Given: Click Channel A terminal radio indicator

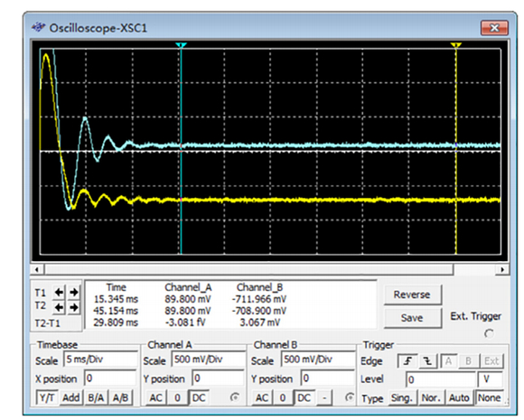Looking at the screenshot, I should pos(235,397).
